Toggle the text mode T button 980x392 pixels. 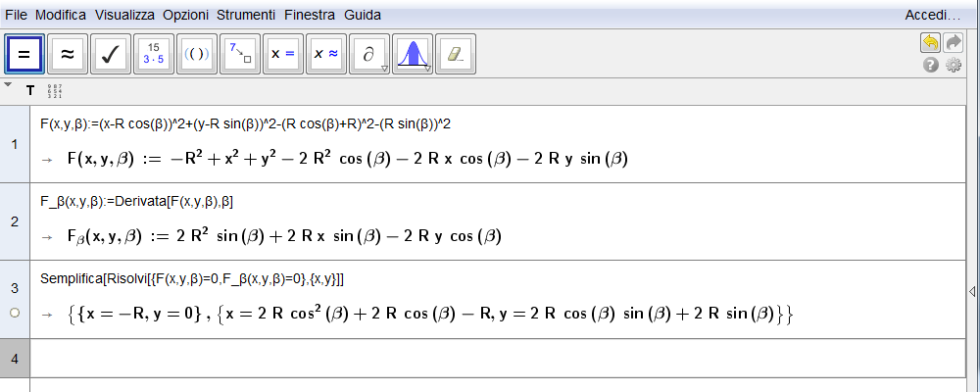[x=30, y=91]
